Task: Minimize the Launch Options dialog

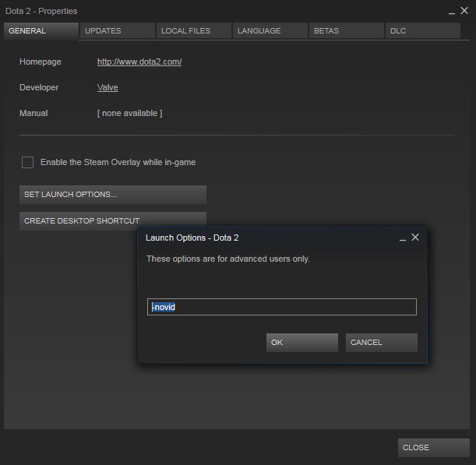Action: pos(403,238)
